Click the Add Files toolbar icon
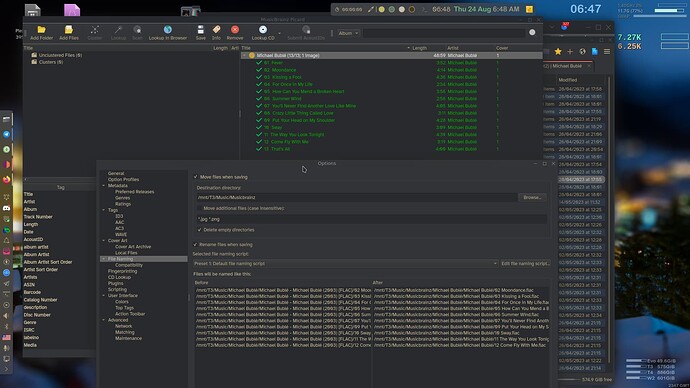Screen dimensions: 690x388 (69, 29)
